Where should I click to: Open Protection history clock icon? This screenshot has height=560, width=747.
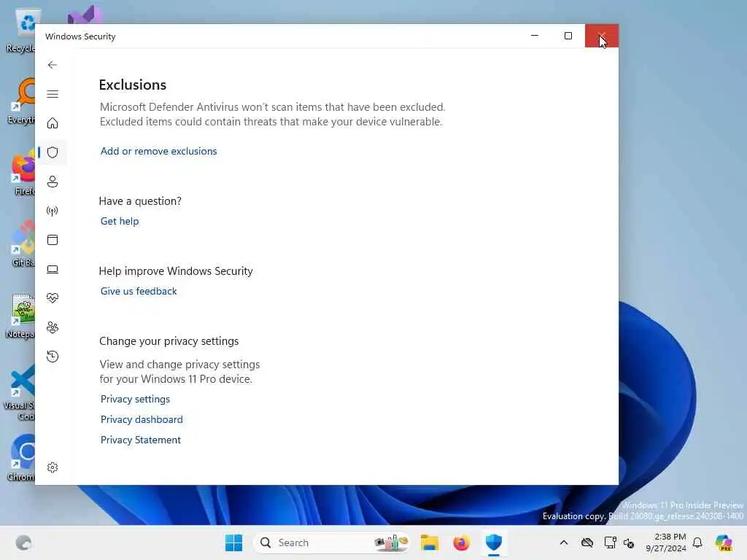point(53,356)
